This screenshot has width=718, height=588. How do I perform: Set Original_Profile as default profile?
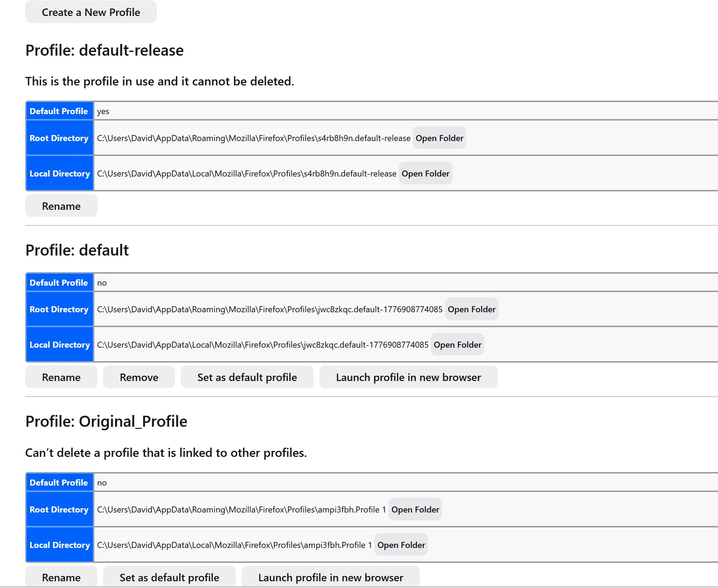point(169,577)
